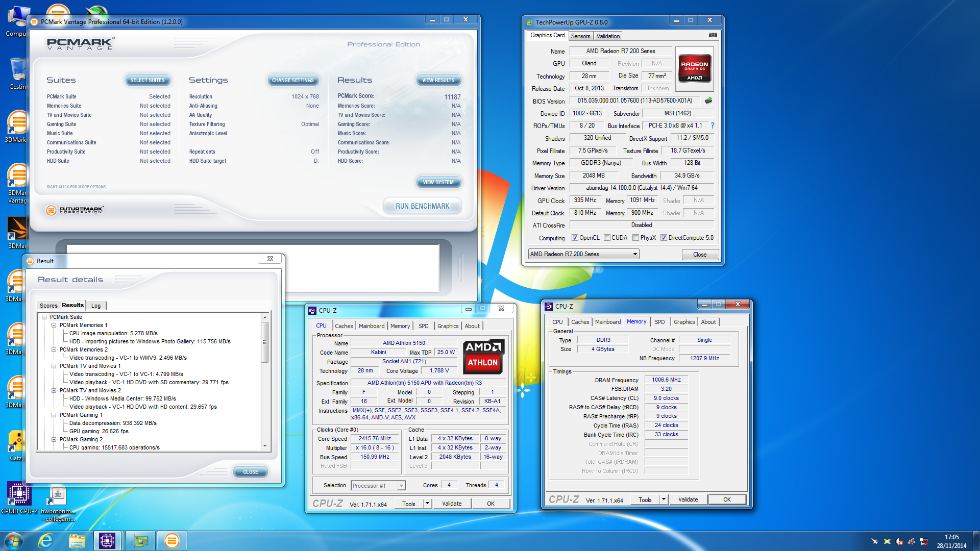Screen dimensions: 980x551
Task: Click the Change Settings button
Action: [293, 80]
